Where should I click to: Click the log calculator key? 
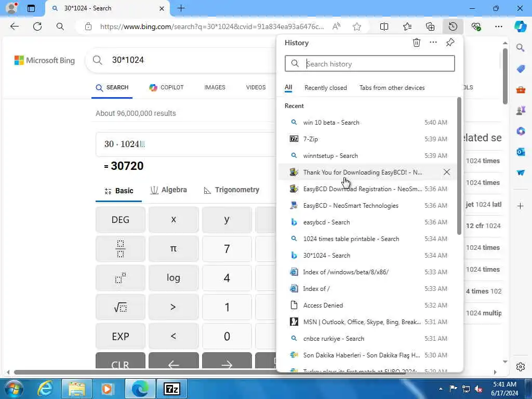coord(174,278)
